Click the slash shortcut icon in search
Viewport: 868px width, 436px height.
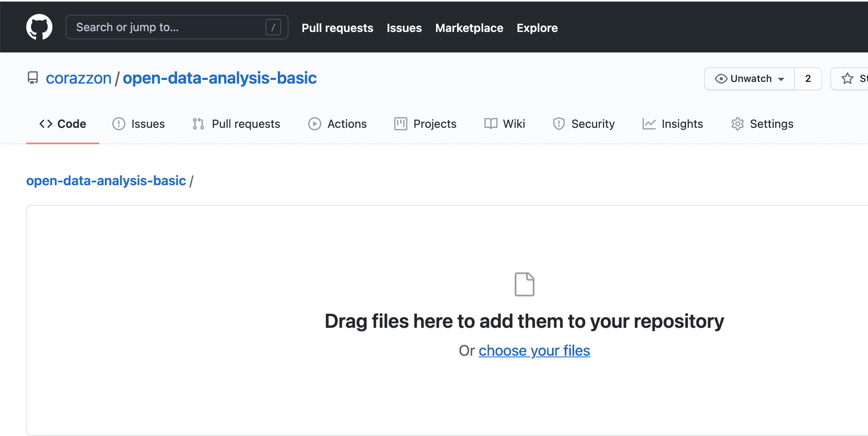pyautogui.click(x=273, y=27)
